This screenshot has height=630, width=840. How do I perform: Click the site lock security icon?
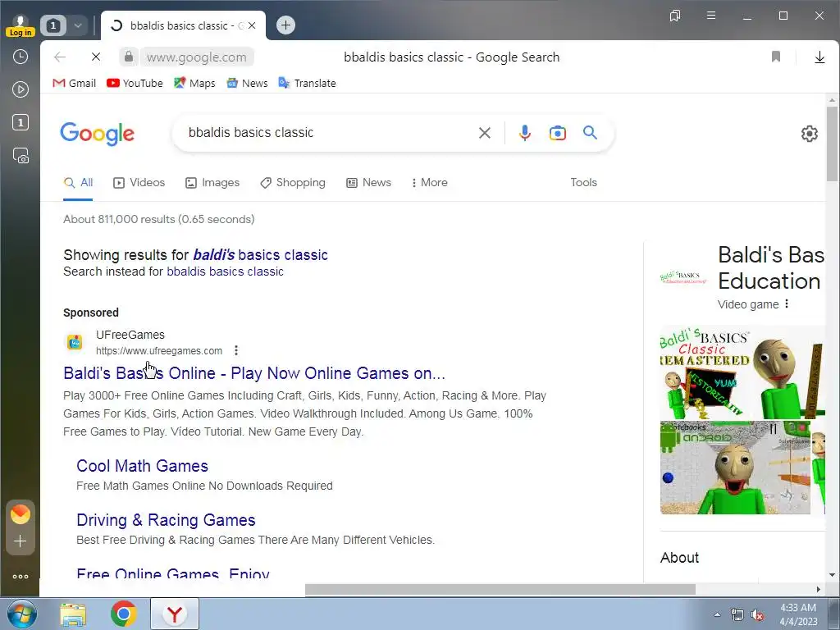(128, 57)
